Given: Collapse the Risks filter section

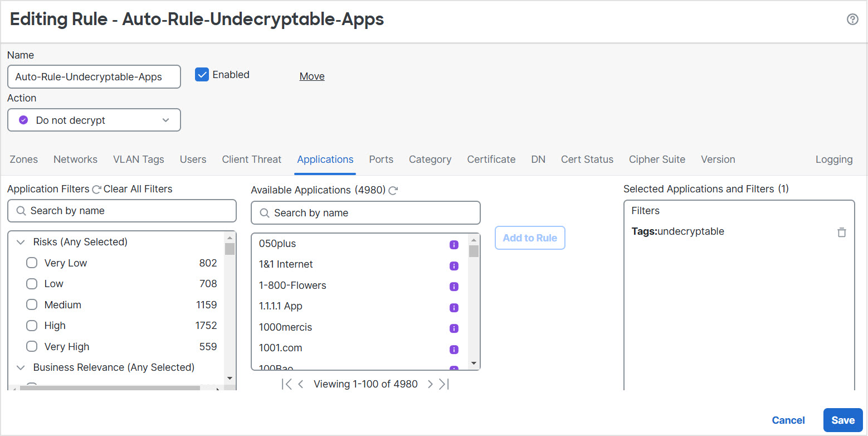Looking at the screenshot, I should (x=21, y=242).
